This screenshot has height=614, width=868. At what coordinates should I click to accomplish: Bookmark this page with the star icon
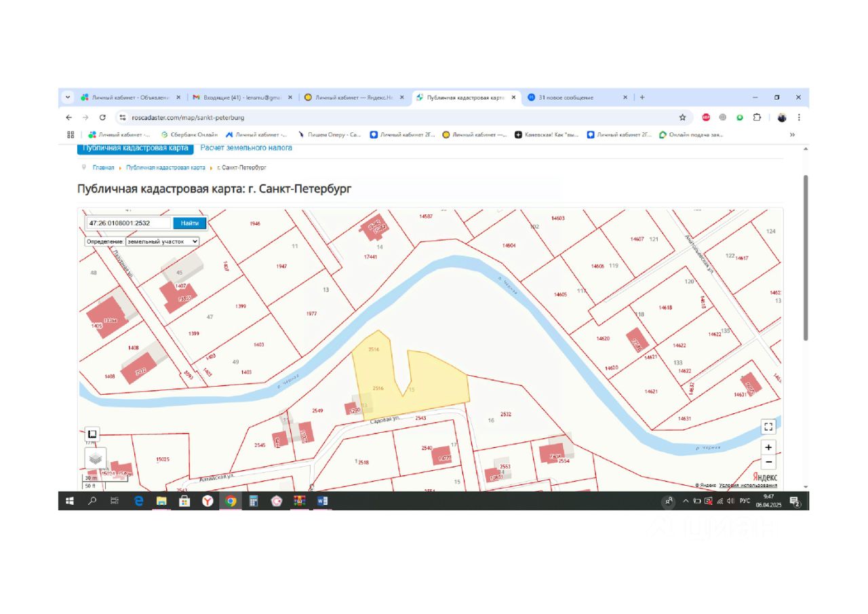pos(682,117)
